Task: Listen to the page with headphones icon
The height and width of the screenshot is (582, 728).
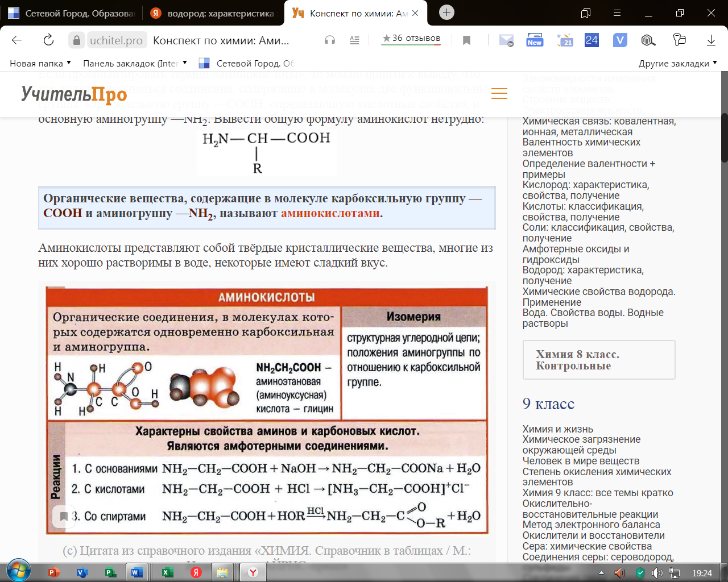Action: 329,40
